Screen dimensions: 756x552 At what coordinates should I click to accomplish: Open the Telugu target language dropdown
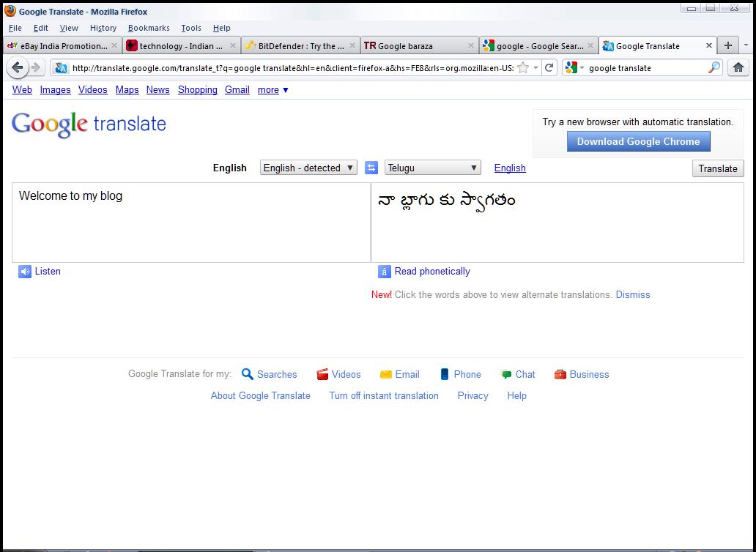(432, 168)
